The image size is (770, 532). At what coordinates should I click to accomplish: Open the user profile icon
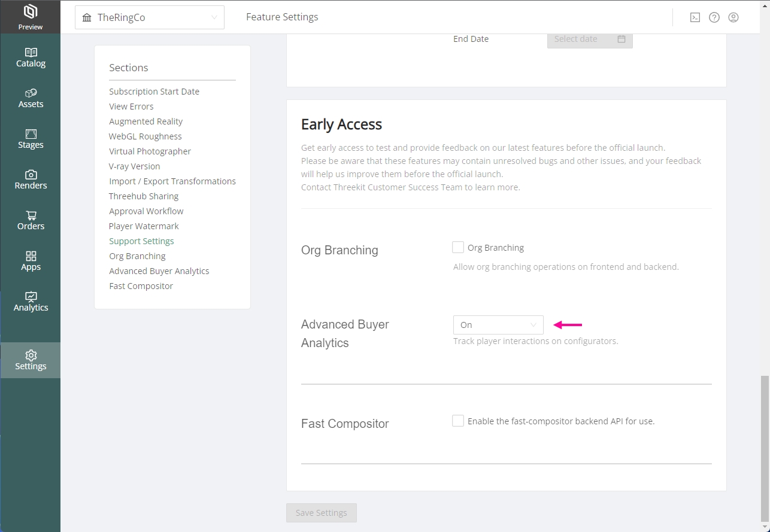click(x=733, y=17)
